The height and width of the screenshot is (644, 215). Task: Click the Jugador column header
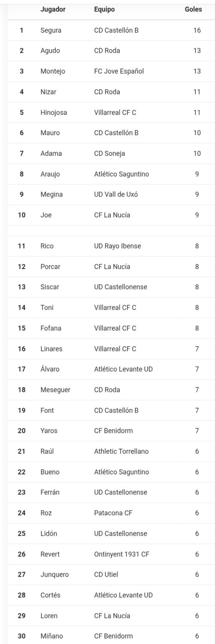(x=53, y=9)
